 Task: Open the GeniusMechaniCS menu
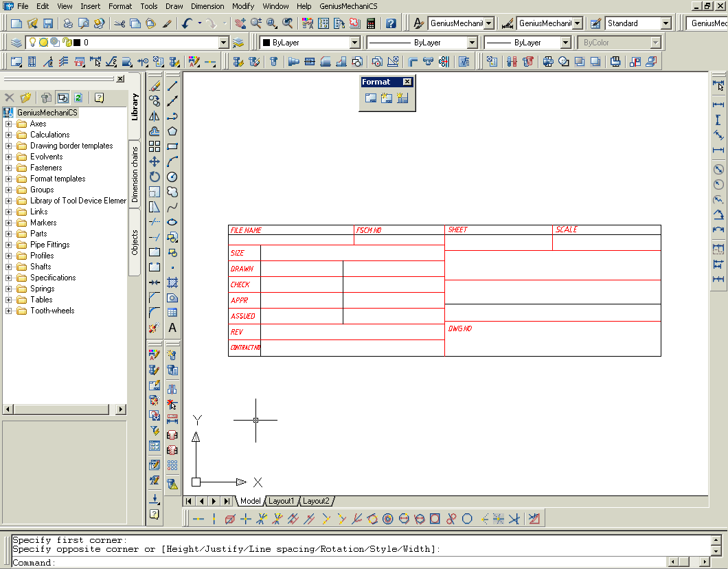[x=348, y=6]
